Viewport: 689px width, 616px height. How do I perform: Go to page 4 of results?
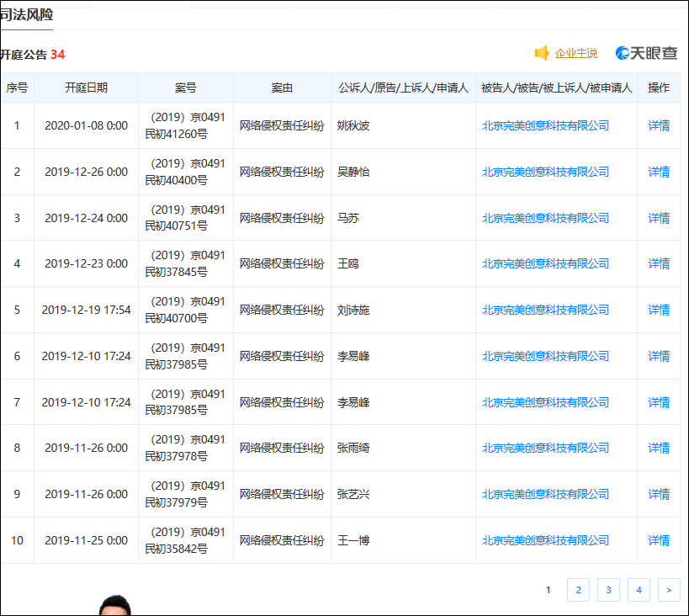[x=639, y=590]
